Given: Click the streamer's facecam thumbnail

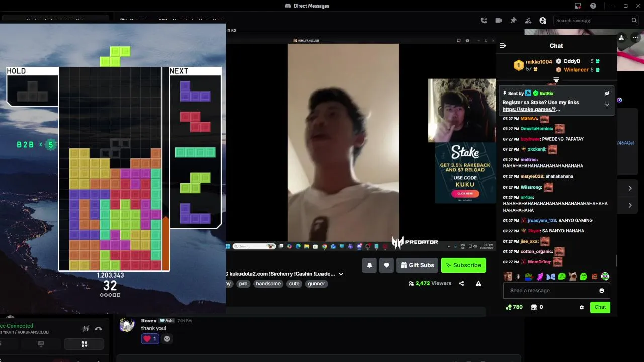Looking at the screenshot, I should pyautogui.click(x=461, y=110).
